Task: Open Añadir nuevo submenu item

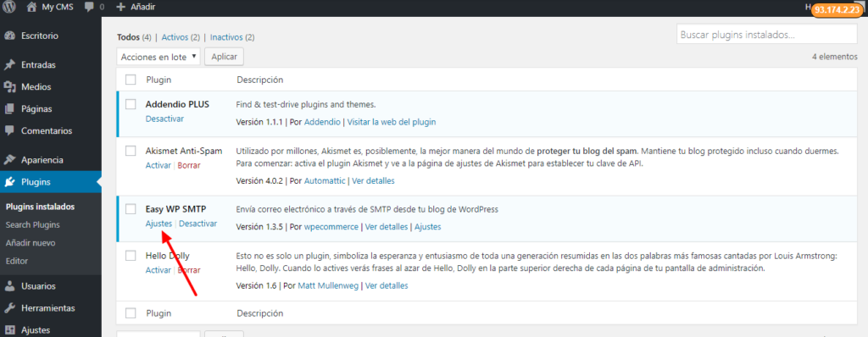Action: tap(31, 243)
